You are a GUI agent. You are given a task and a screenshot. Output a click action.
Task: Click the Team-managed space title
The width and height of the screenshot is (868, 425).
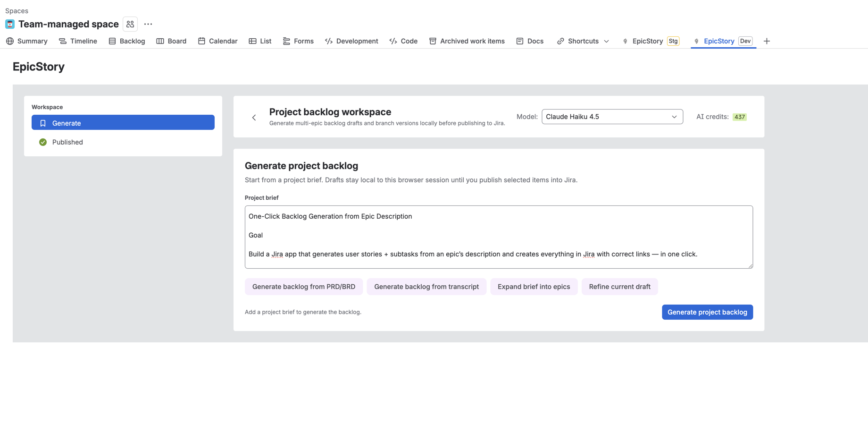pyautogui.click(x=68, y=24)
